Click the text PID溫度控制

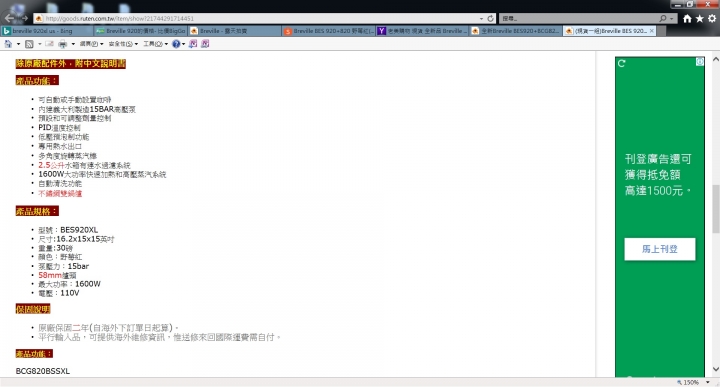tap(59, 128)
